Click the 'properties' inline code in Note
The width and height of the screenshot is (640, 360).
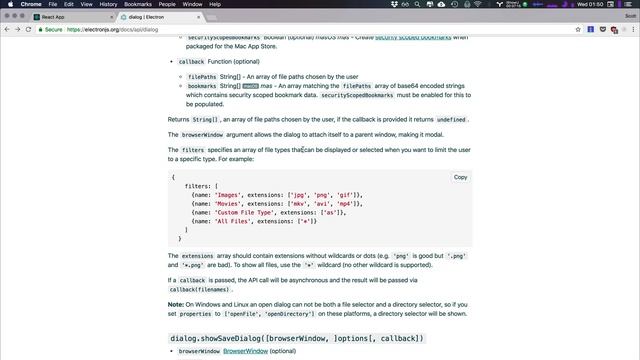click(195, 314)
